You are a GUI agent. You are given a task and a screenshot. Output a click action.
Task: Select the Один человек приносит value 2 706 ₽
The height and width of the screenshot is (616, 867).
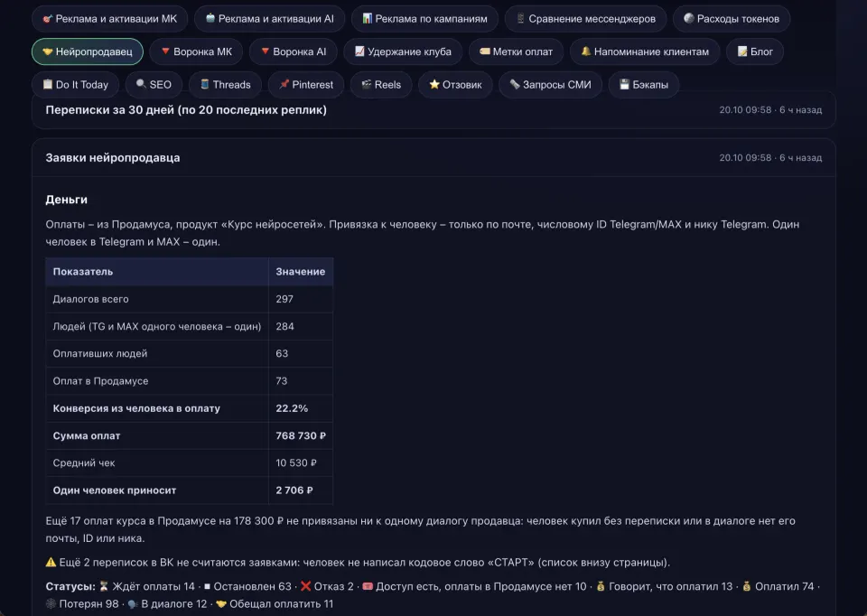tap(294, 490)
